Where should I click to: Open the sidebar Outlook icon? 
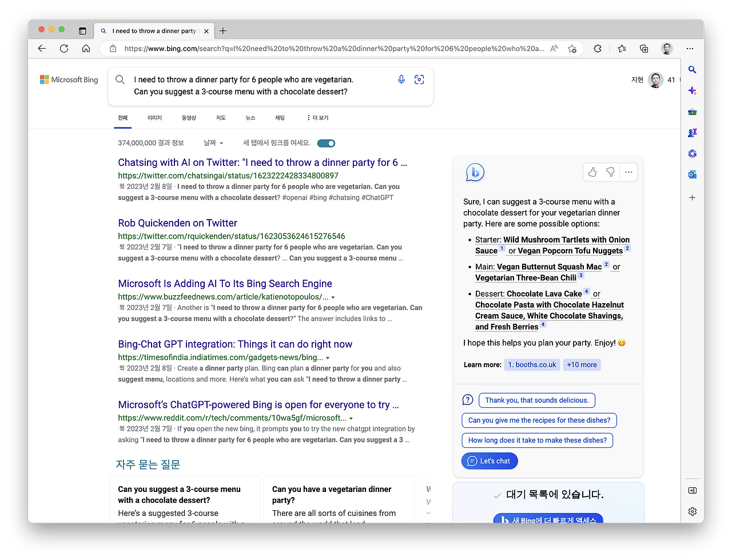coord(693,174)
